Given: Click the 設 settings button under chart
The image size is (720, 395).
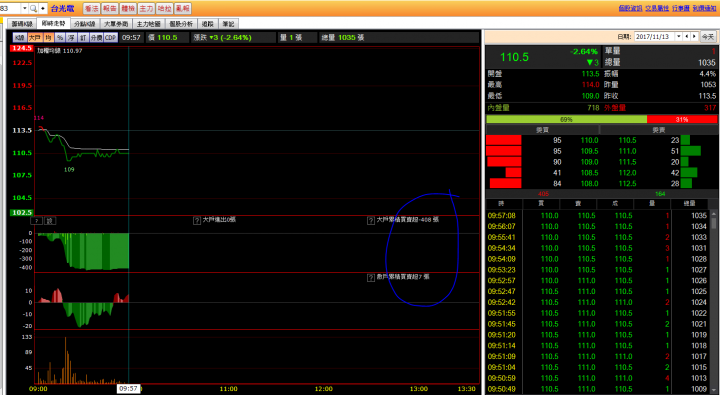Looking at the screenshot, I should (x=50, y=221).
